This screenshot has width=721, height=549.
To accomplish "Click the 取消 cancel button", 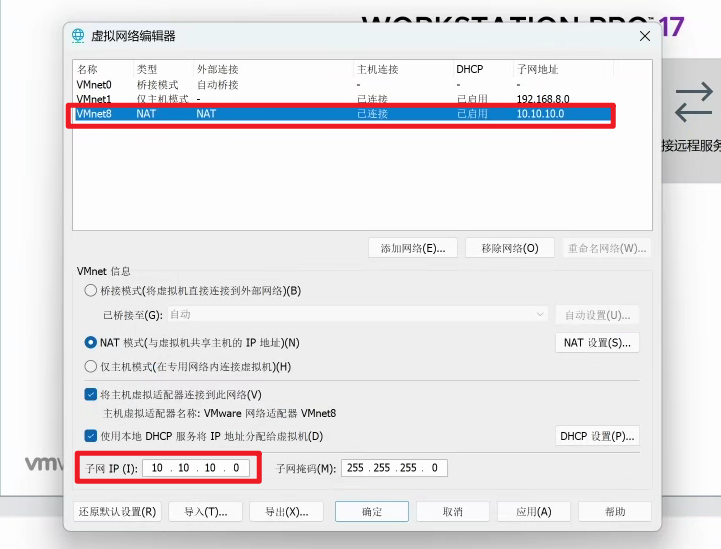I will coord(452,511).
